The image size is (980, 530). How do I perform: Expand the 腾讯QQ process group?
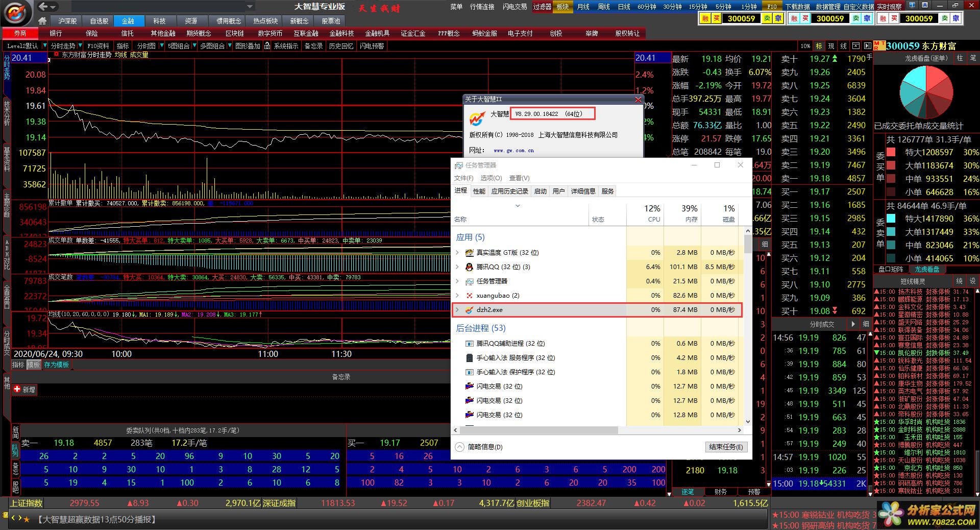click(x=457, y=267)
